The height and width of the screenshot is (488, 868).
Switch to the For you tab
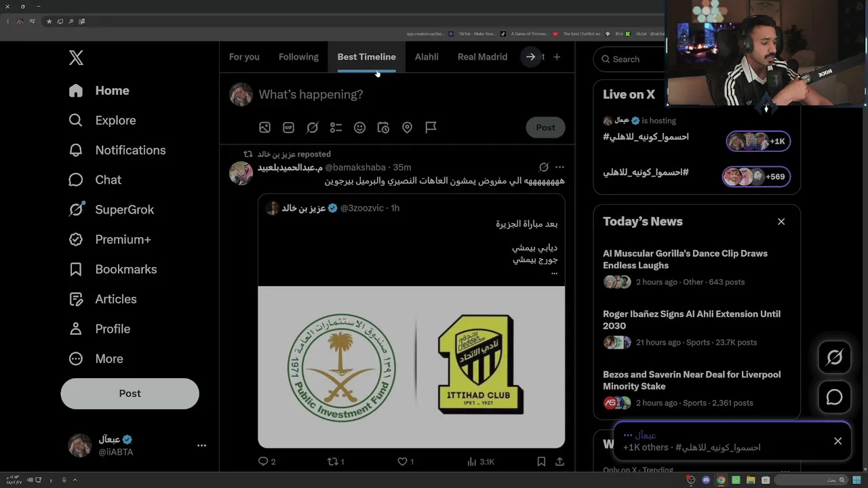point(244,57)
